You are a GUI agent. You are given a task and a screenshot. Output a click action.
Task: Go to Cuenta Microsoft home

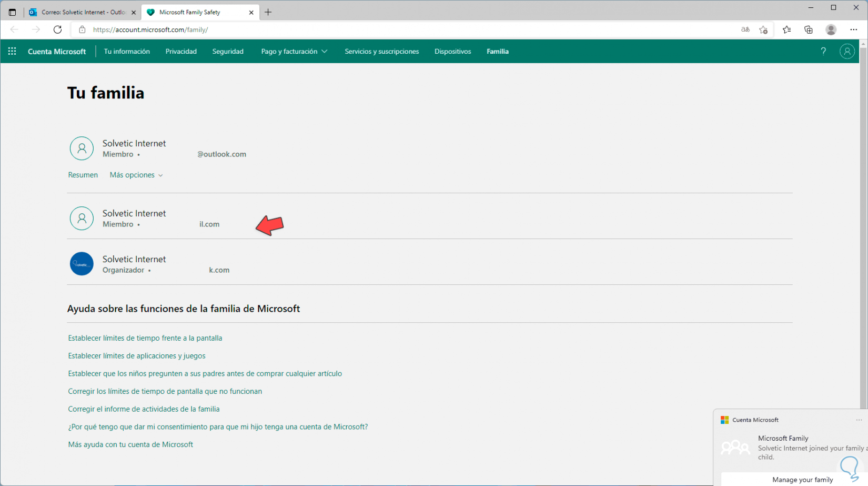[57, 51]
